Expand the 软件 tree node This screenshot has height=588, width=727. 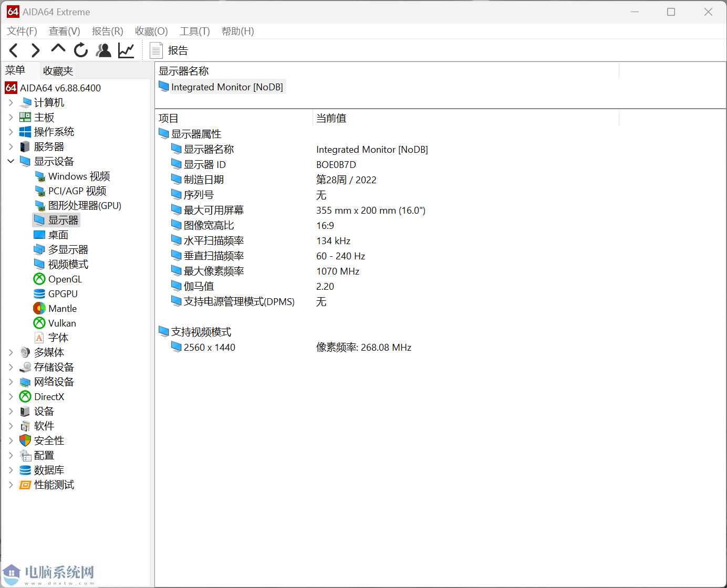coord(11,426)
